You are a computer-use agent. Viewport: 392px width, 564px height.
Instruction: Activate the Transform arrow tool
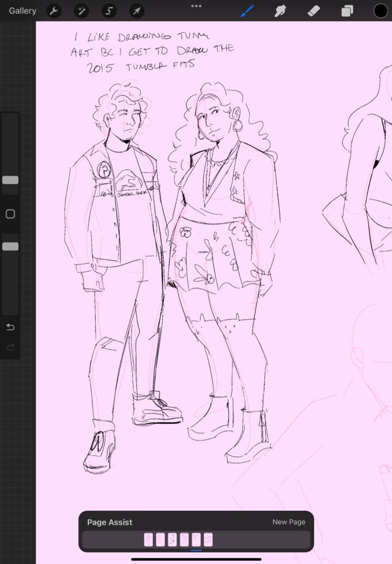pos(136,11)
